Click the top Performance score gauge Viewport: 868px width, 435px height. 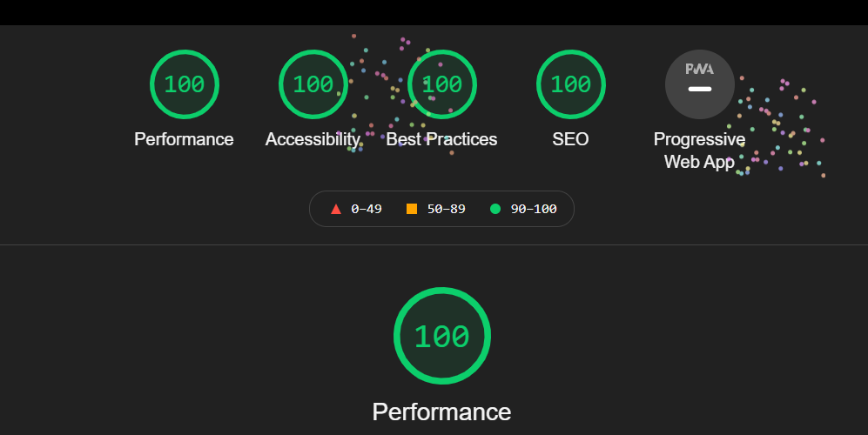pyautogui.click(x=184, y=84)
